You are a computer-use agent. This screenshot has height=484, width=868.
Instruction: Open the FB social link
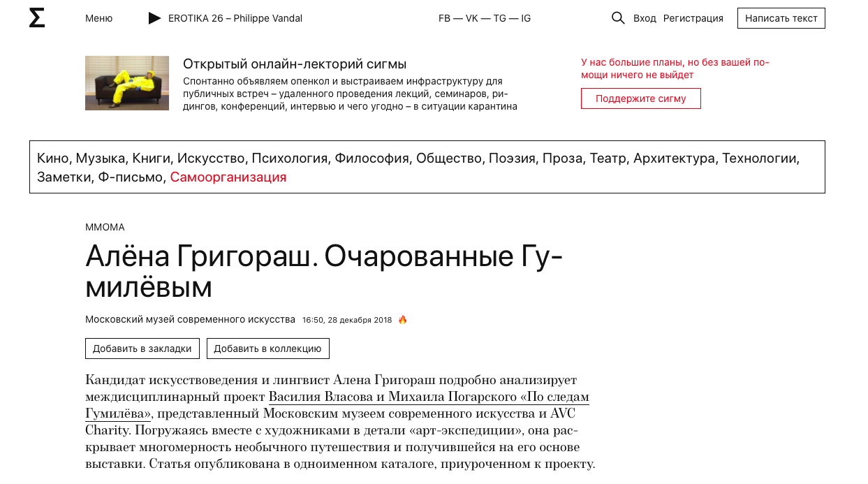(x=444, y=18)
